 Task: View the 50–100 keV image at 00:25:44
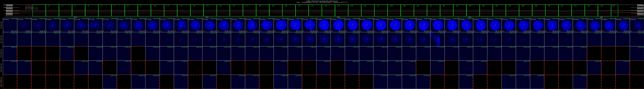click(x=281, y=82)
